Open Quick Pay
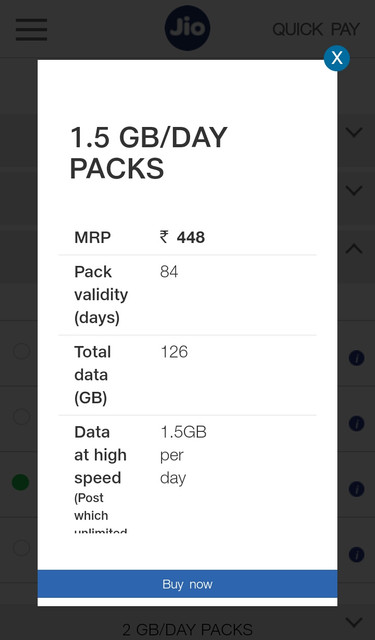 [x=316, y=29]
